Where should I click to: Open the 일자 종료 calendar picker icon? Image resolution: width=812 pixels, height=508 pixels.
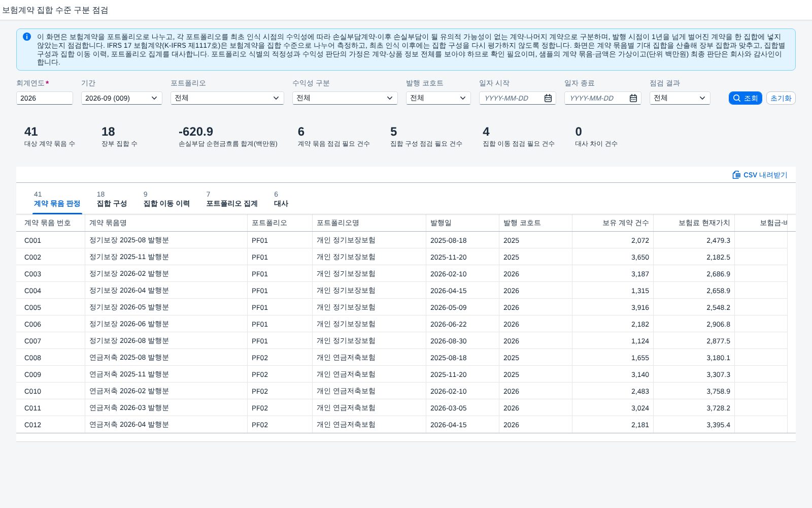click(633, 98)
